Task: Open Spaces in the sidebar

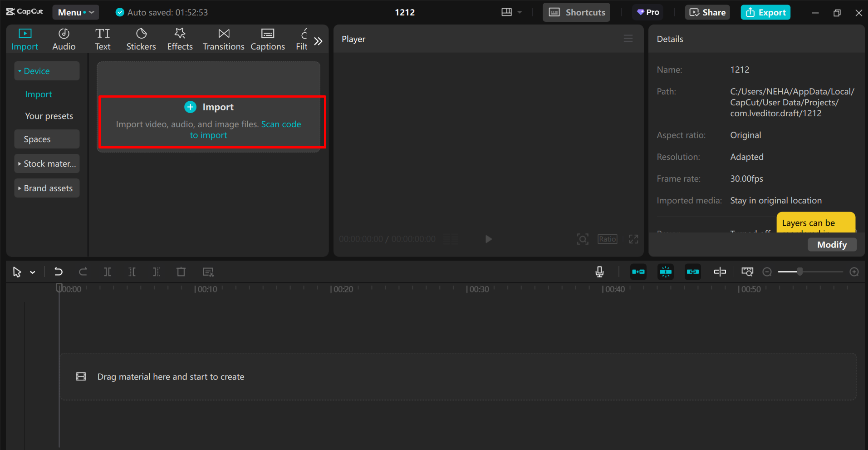Action: point(47,139)
